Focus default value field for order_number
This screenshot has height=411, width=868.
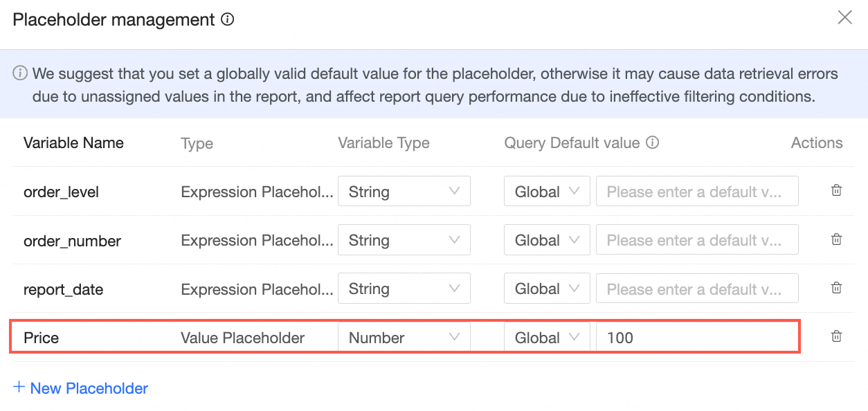(696, 240)
